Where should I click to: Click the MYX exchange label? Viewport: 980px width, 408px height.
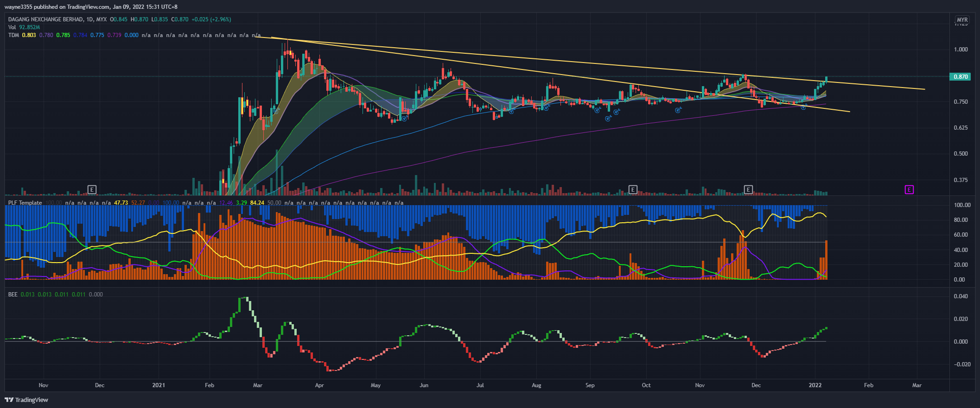point(102,19)
